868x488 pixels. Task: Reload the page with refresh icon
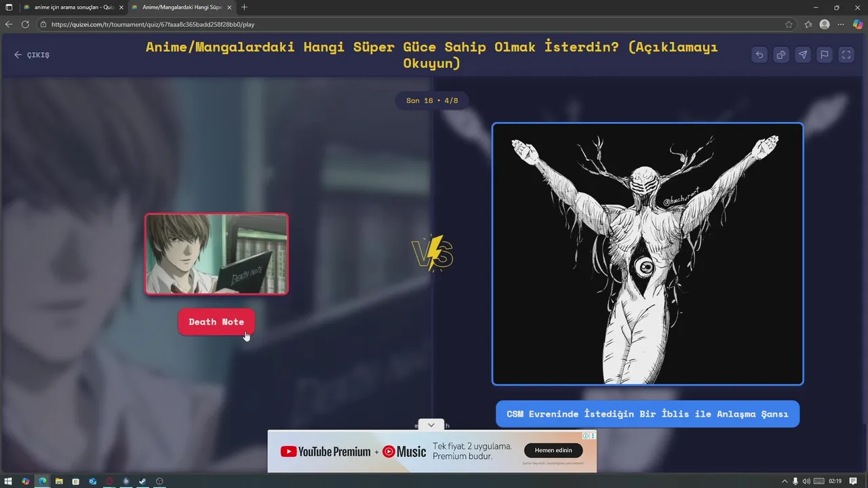click(x=25, y=24)
